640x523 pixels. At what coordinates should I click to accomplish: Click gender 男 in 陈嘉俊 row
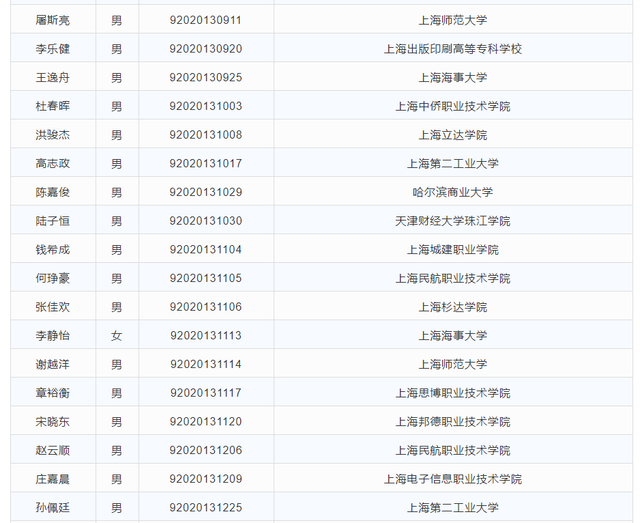click(x=117, y=192)
